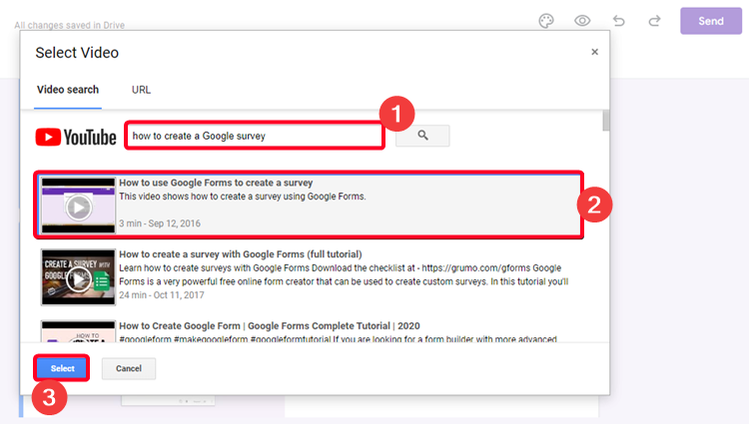Click the Cancel button

click(x=128, y=369)
